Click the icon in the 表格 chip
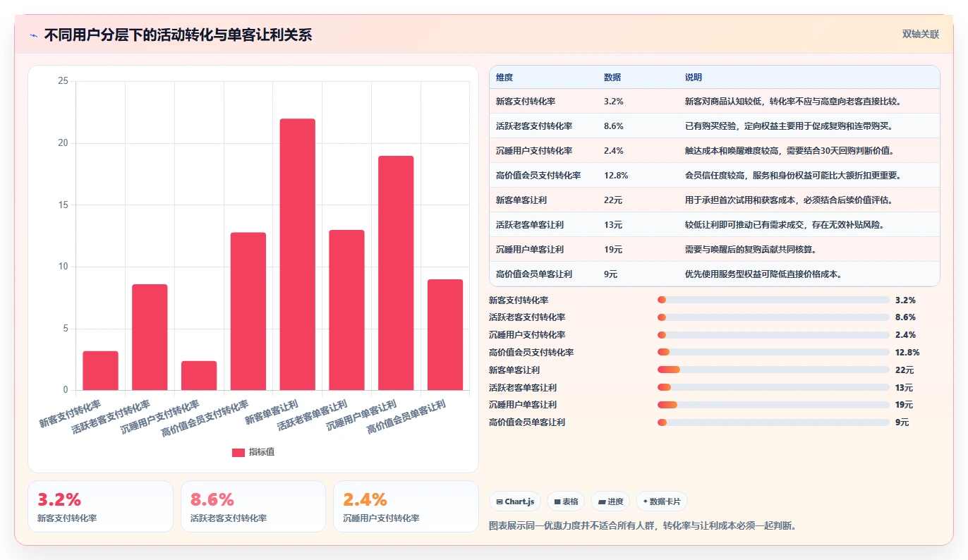Image resolution: width=968 pixels, height=560 pixels. pyautogui.click(x=557, y=501)
